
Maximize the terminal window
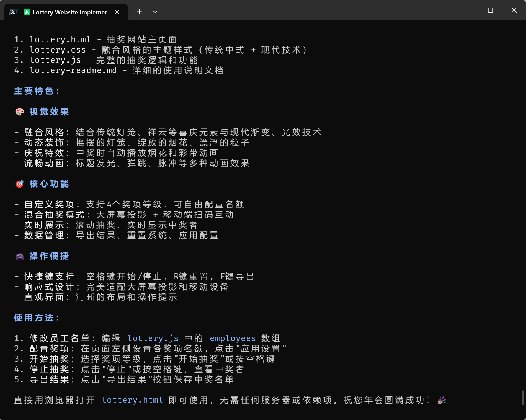(490, 10)
